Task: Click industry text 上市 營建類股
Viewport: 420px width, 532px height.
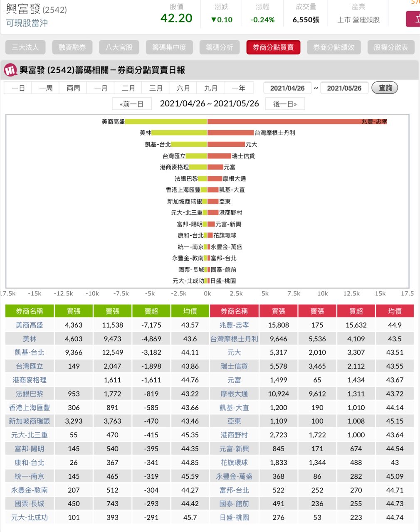Action: point(358,20)
